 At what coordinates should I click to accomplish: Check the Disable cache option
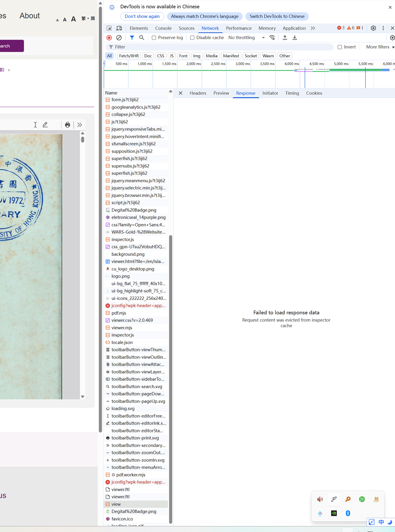pyautogui.click(x=192, y=38)
